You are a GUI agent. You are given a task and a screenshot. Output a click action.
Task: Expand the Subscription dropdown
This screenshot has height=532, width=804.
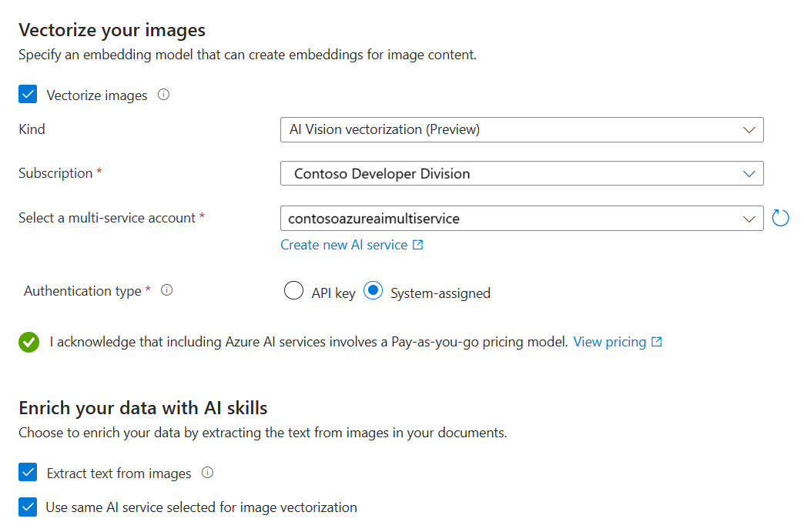(x=521, y=173)
